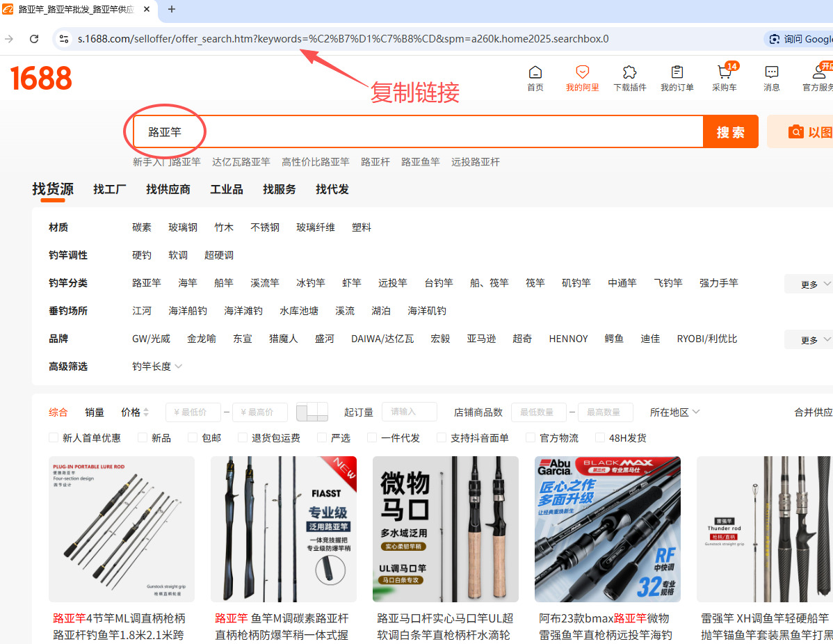Select 海竿 rod category
The height and width of the screenshot is (644, 833).
point(188,283)
